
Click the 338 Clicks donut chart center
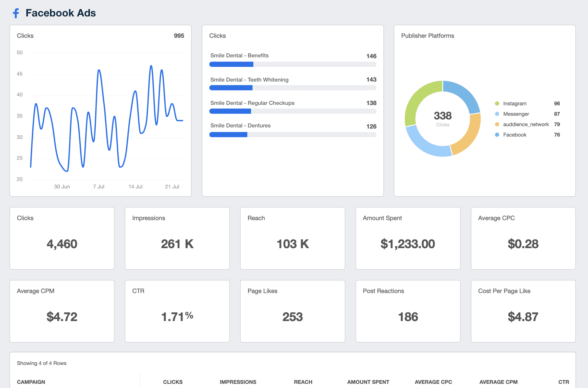442,119
